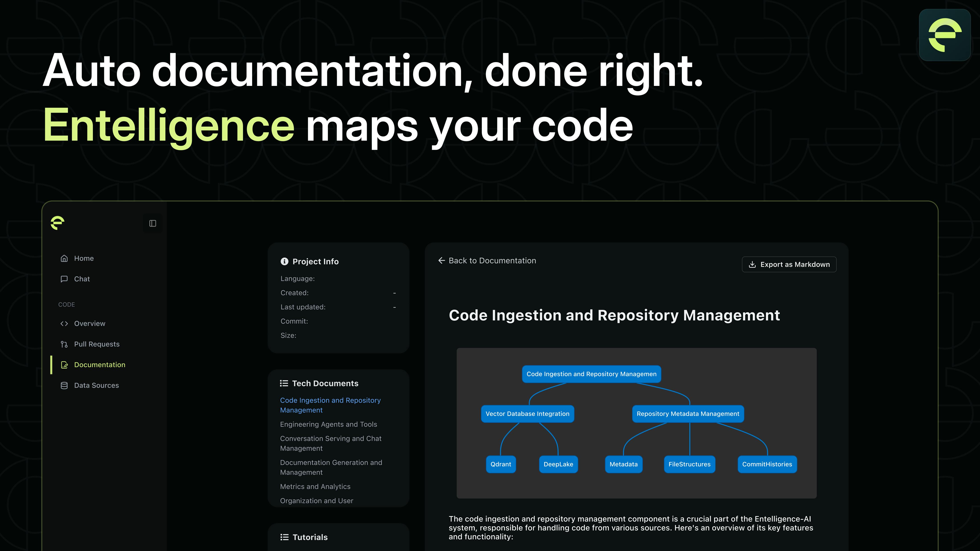Open Documentation Generation and Management document
This screenshot has height=551, width=980.
pos(331,467)
